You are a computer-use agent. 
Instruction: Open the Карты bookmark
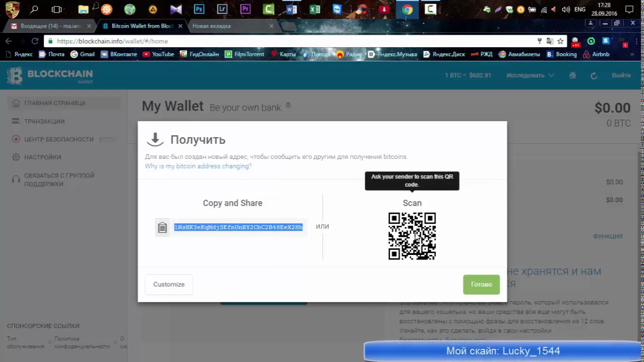283,54
